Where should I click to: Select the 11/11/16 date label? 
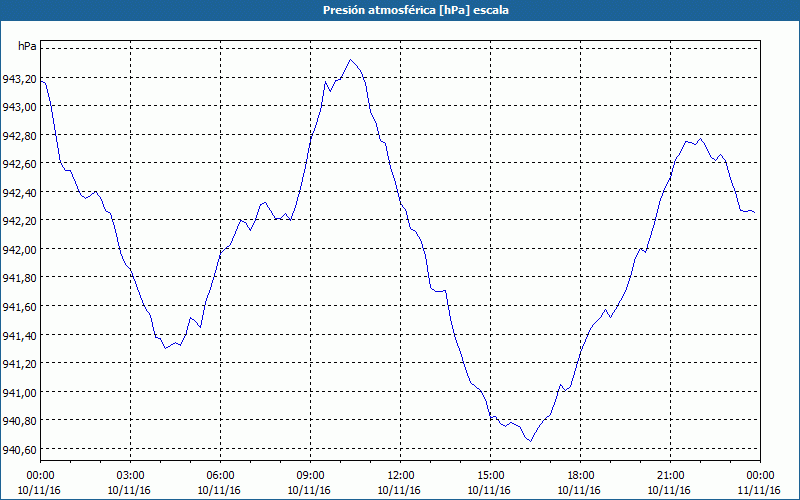pyautogui.click(x=760, y=490)
